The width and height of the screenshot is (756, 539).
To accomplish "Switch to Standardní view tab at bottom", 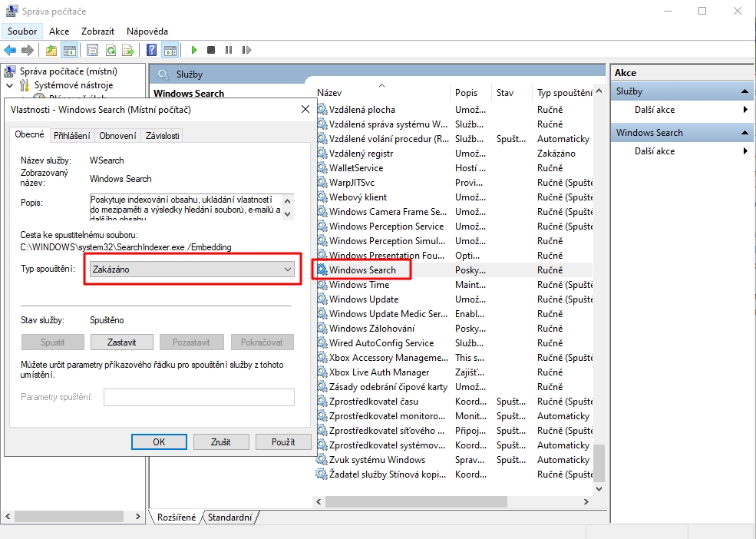I will [230, 518].
